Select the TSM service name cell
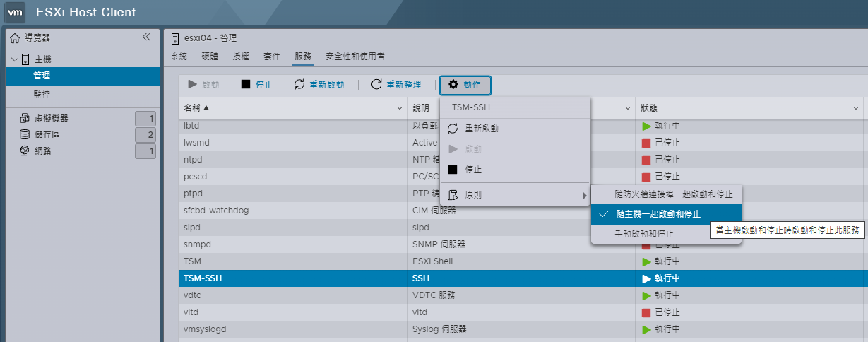The width and height of the screenshot is (868, 342). pyautogui.click(x=293, y=261)
